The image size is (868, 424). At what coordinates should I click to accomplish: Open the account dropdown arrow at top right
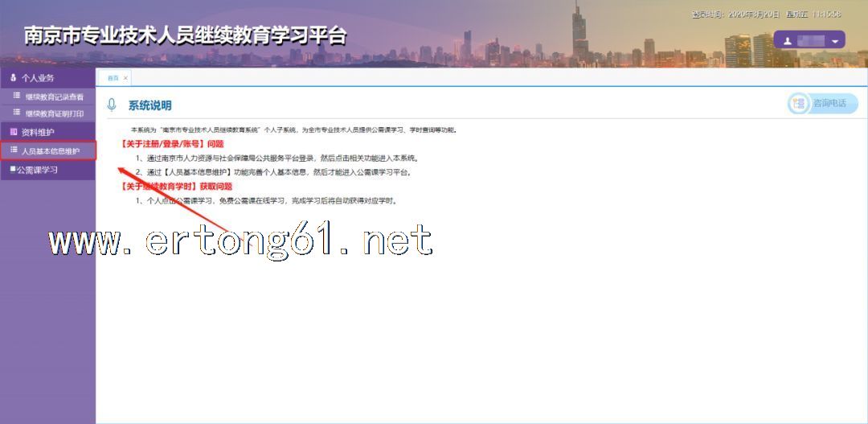click(835, 41)
